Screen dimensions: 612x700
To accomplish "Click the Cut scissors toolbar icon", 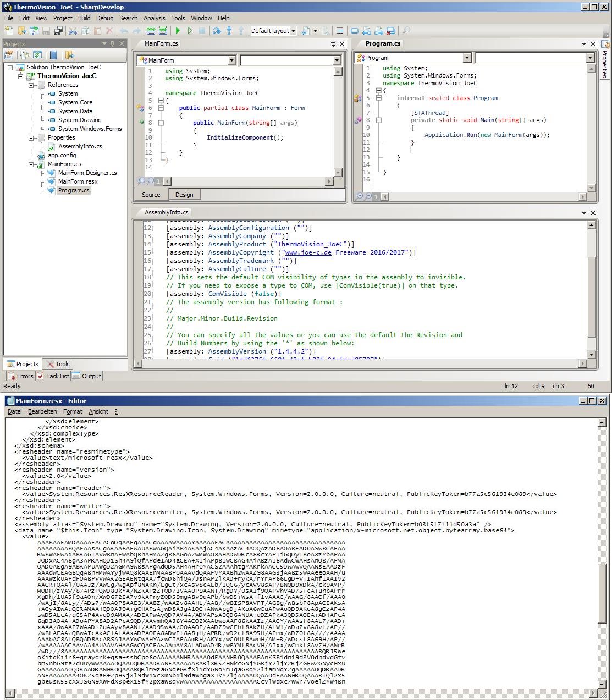I will point(73,31).
